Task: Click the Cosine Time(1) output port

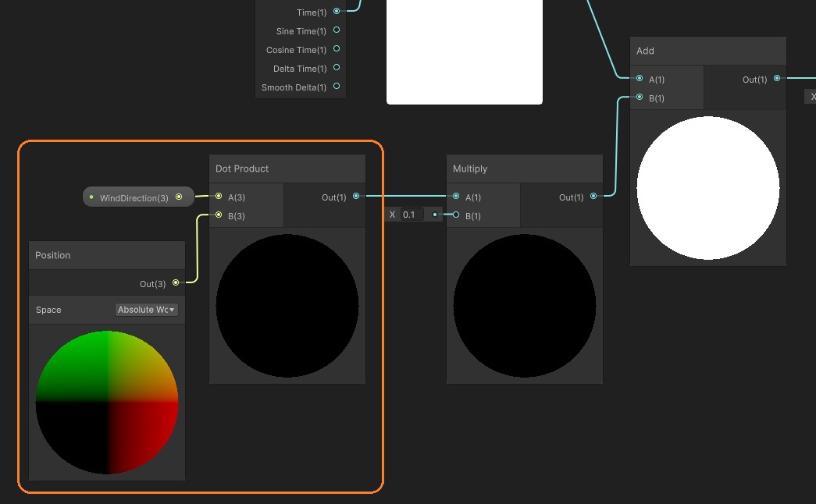Action: click(337, 49)
